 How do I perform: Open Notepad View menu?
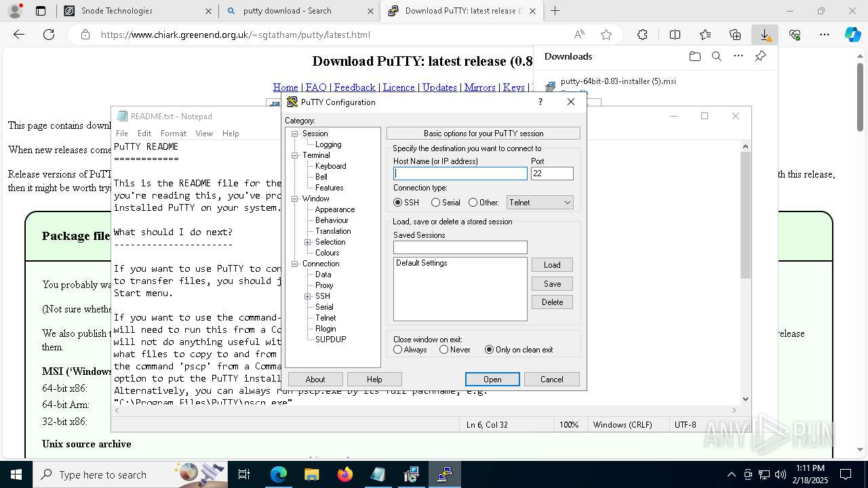(204, 134)
